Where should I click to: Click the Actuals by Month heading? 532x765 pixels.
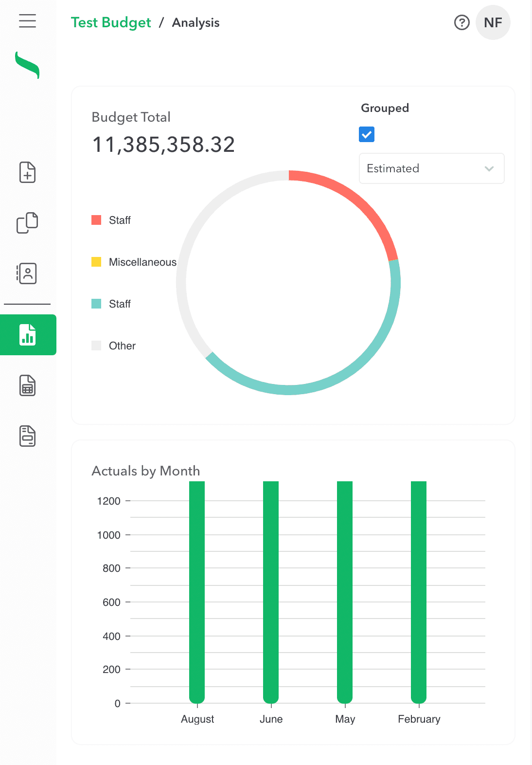146,471
